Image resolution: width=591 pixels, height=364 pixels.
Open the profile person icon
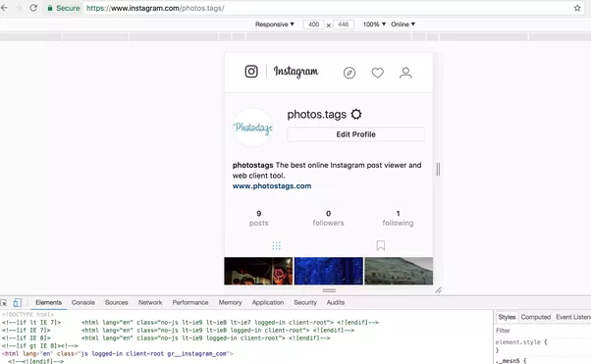405,73
